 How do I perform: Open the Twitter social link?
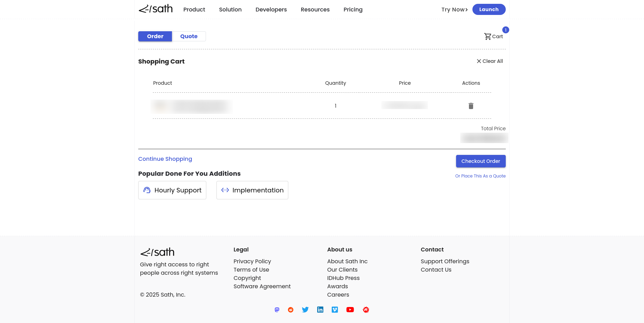pyautogui.click(x=305, y=310)
